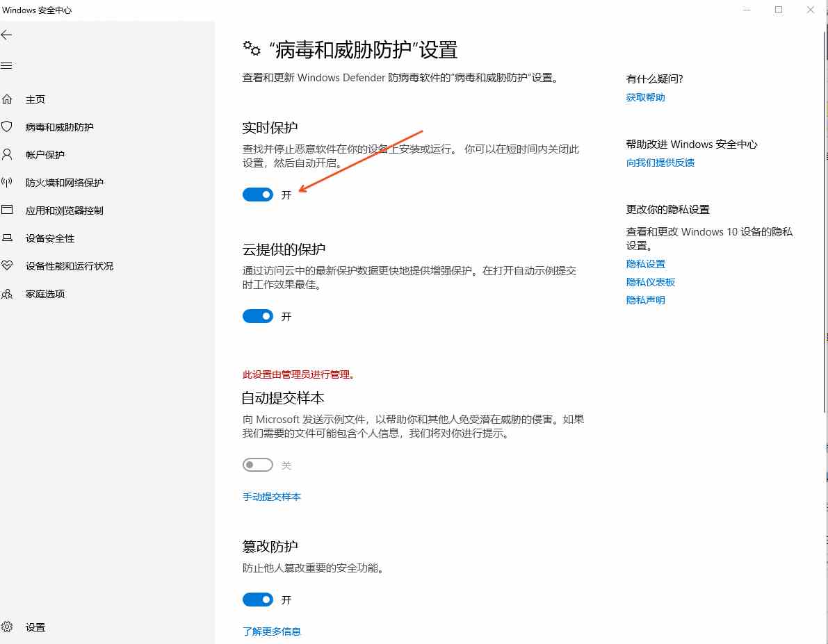
Task: Click the 手动提交样本 link
Action: pyautogui.click(x=271, y=497)
